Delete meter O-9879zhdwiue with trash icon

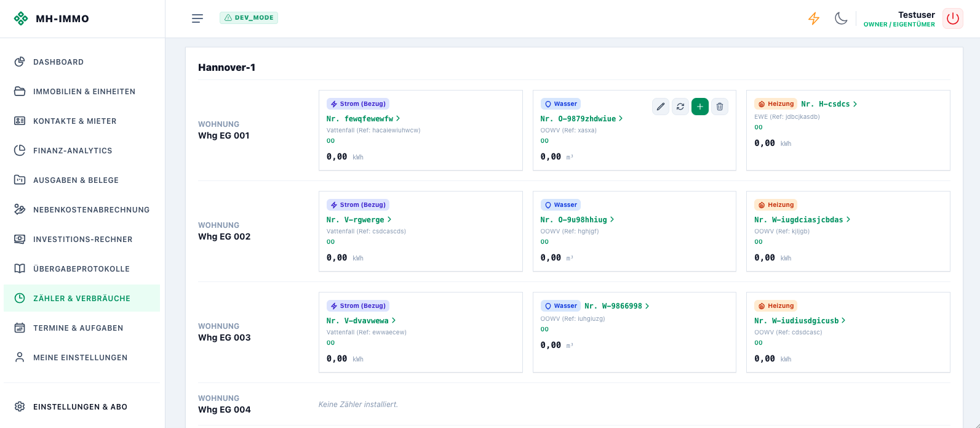(720, 107)
